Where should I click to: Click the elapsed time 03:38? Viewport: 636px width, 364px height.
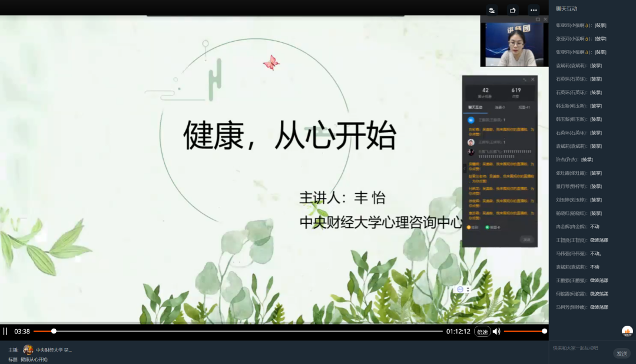click(22, 332)
